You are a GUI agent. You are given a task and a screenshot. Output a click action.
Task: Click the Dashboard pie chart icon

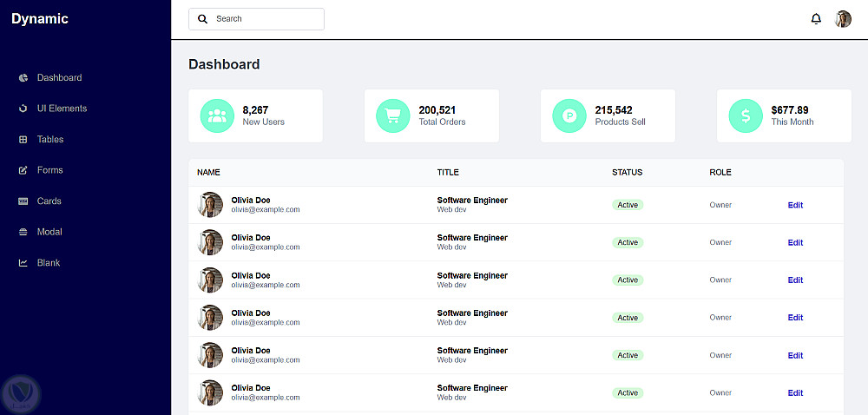tap(23, 78)
